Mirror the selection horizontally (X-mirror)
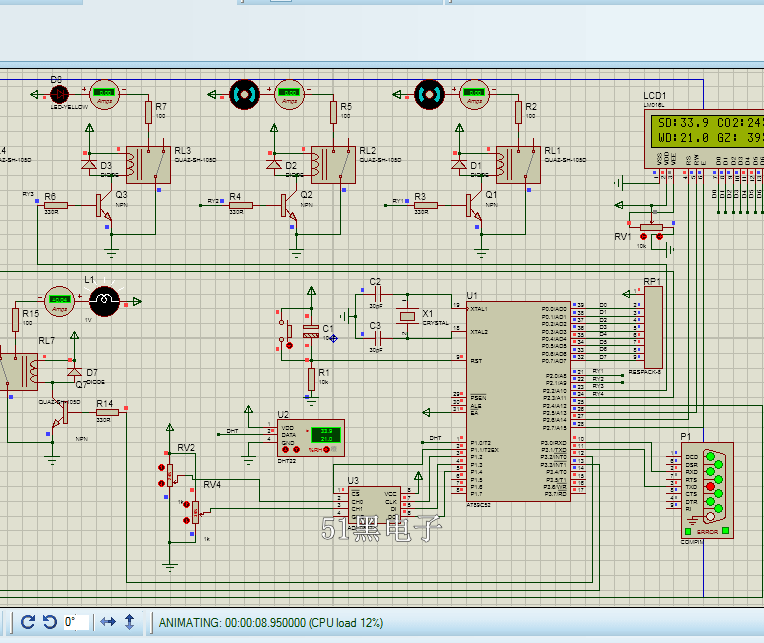Viewport: 764px width, 643px height. tap(108, 622)
